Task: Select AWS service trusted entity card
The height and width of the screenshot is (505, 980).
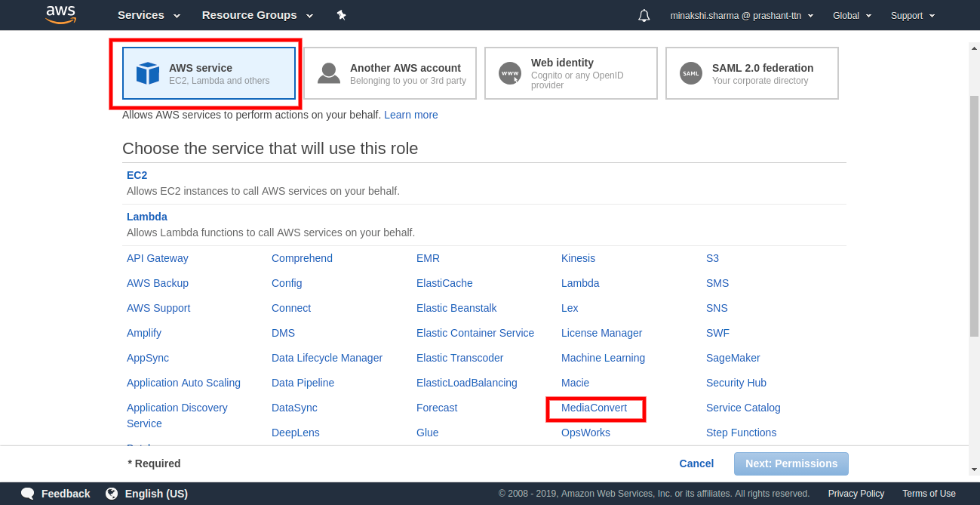Action: pyautogui.click(x=209, y=73)
